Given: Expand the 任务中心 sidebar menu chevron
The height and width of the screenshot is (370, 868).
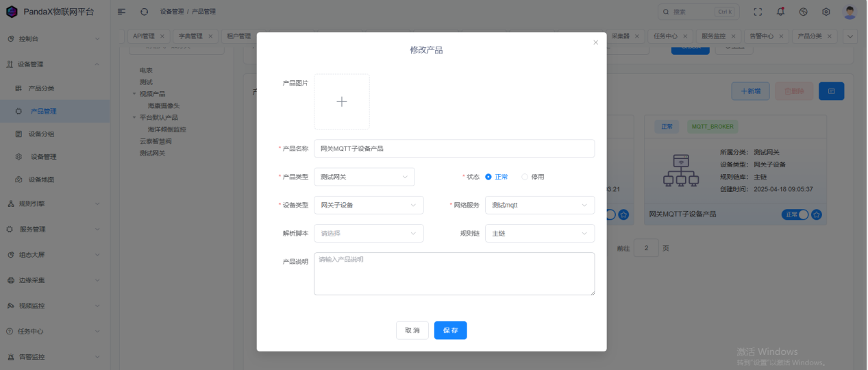Looking at the screenshot, I should [x=97, y=331].
